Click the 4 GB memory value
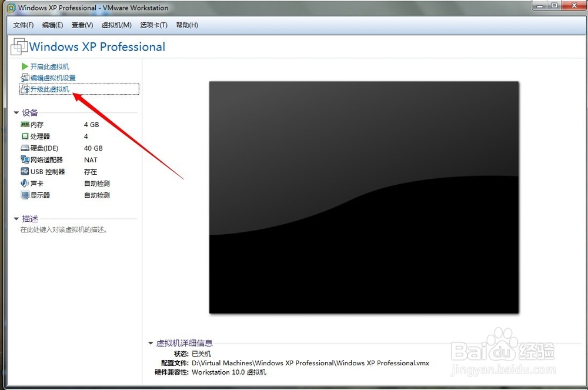 pyautogui.click(x=92, y=125)
